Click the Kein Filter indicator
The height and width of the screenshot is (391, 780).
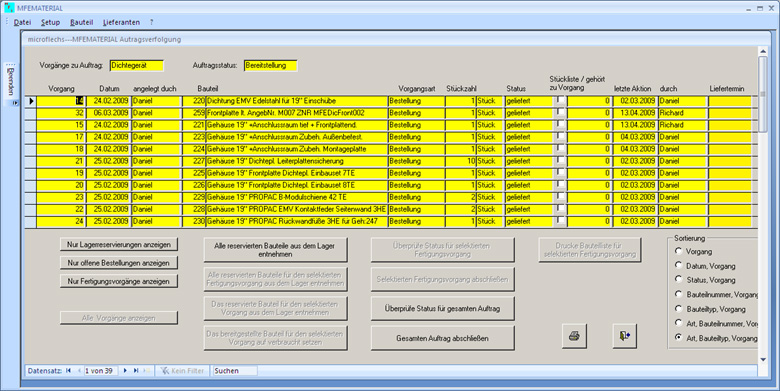pyautogui.click(x=182, y=371)
